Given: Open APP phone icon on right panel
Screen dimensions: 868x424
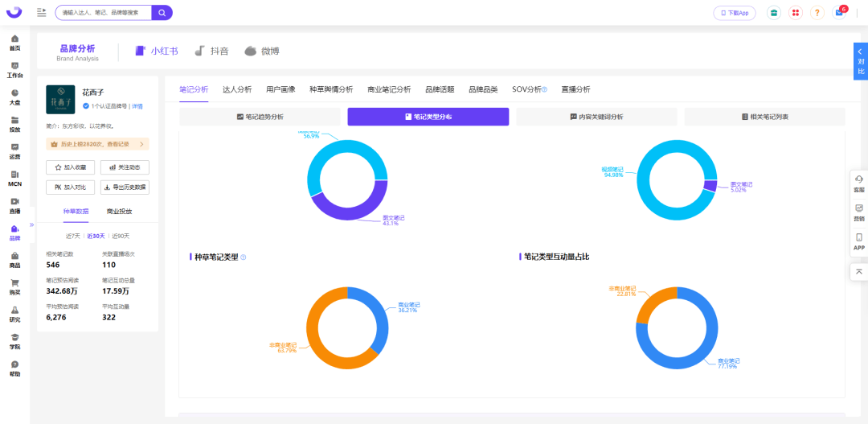Looking at the screenshot, I should click(x=859, y=242).
